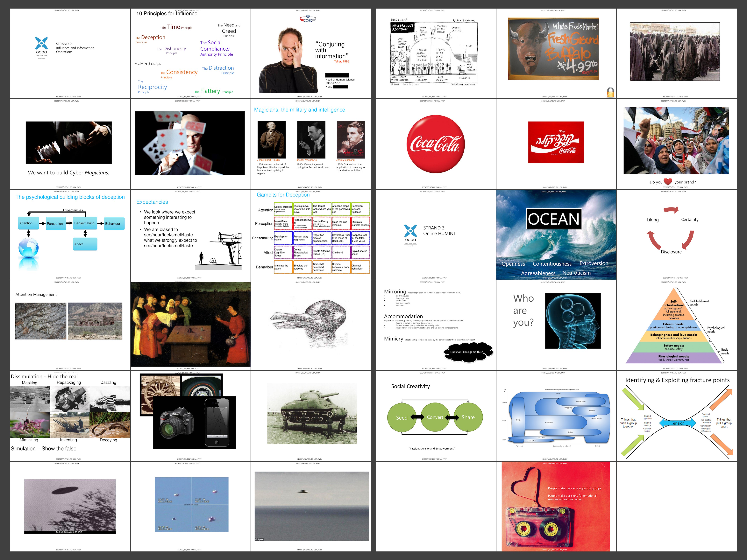Open the Identifying & Exploiting fracture points slide

[677, 416]
